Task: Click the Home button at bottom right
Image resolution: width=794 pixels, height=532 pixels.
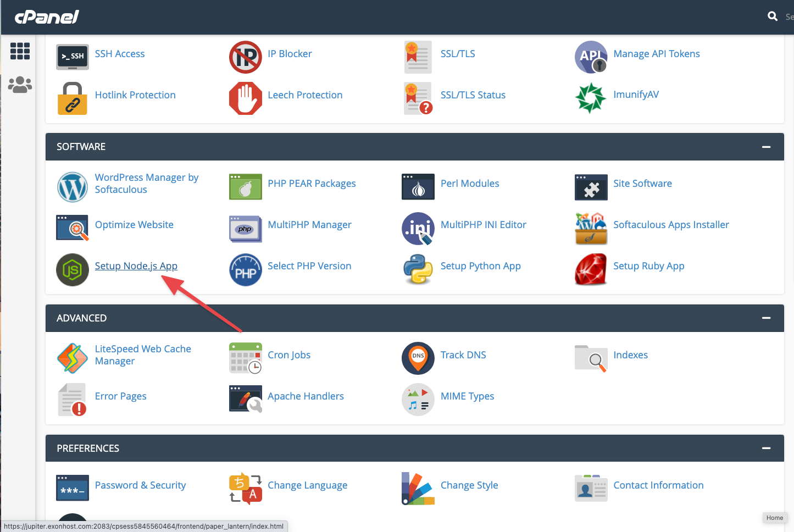Action: pyautogui.click(x=775, y=518)
